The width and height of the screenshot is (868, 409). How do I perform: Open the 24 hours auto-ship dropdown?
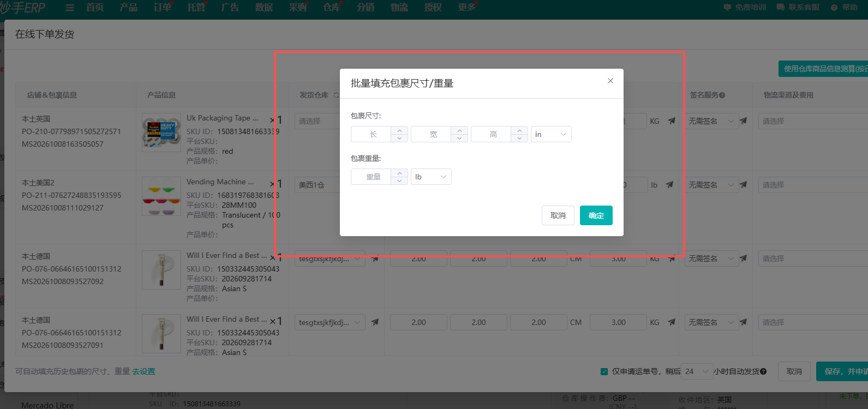pyautogui.click(x=697, y=371)
